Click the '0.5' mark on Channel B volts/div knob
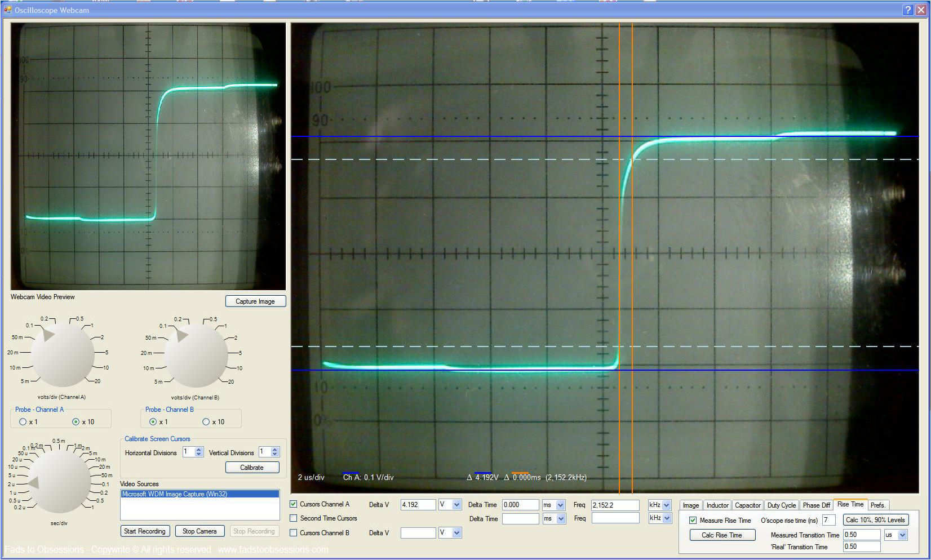Screen dimensions: 931x560 [213, 319]
